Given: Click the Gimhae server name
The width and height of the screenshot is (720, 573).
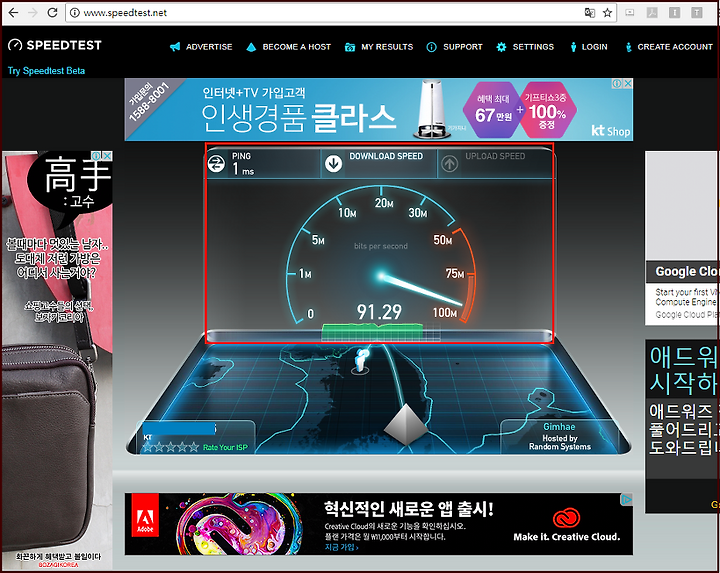Looking at the screenshot, I should (559, 427).
